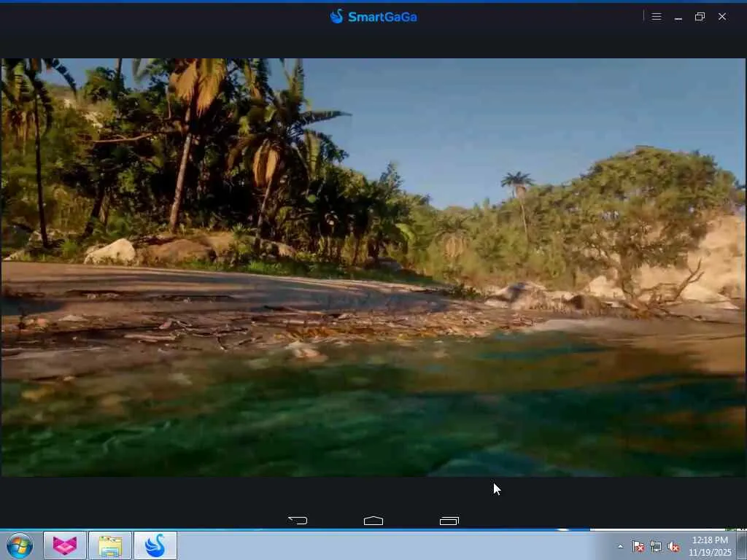Minimize the SmartGaGa window
The image size is (747, 560).
pyautogui.click(x=678, y=17)
